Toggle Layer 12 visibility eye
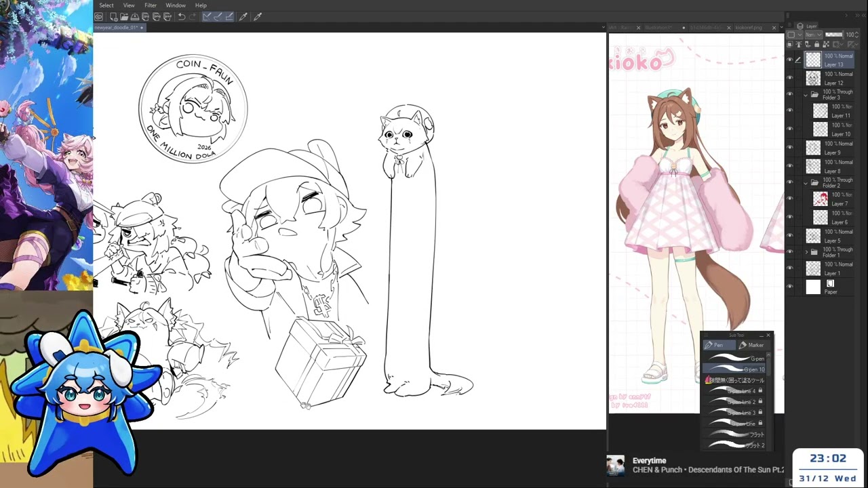The width and height of the screenshot is (868, 488). point(789,78)
